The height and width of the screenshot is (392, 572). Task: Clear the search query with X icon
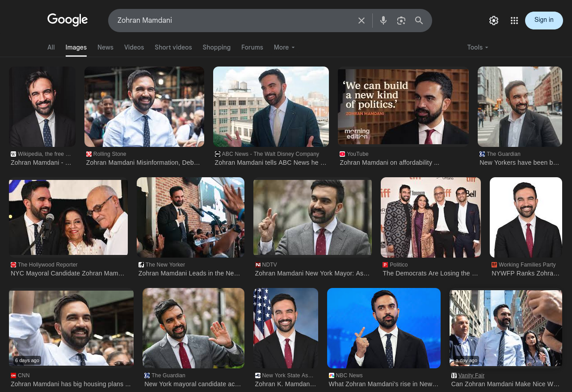[362, 21]
